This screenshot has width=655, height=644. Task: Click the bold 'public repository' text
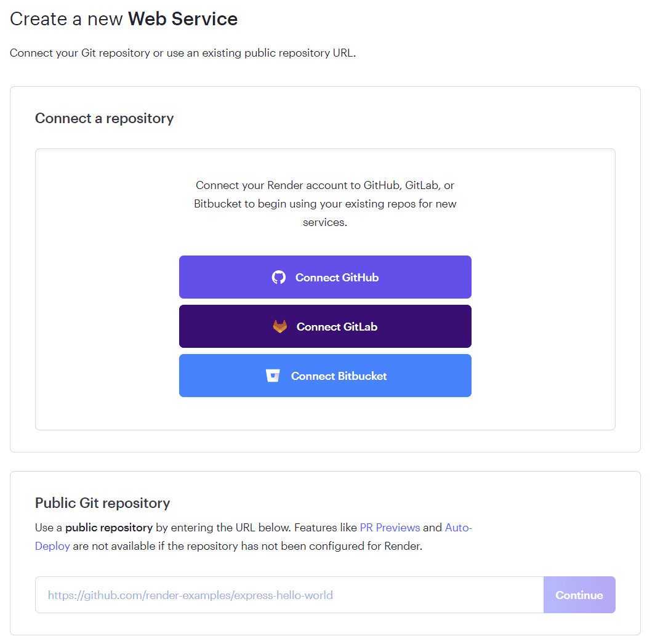click(x=109, y=528)
